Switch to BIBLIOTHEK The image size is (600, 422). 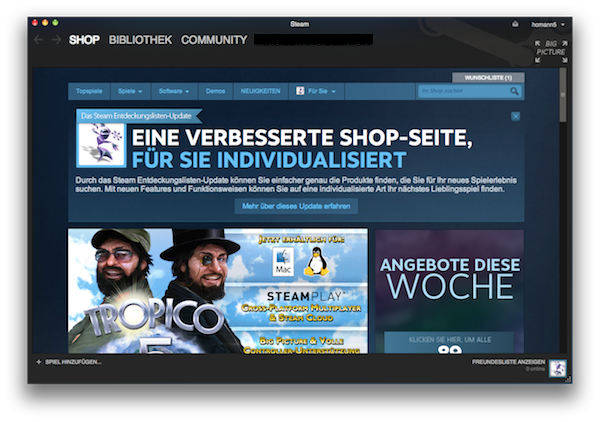[140, 40]
